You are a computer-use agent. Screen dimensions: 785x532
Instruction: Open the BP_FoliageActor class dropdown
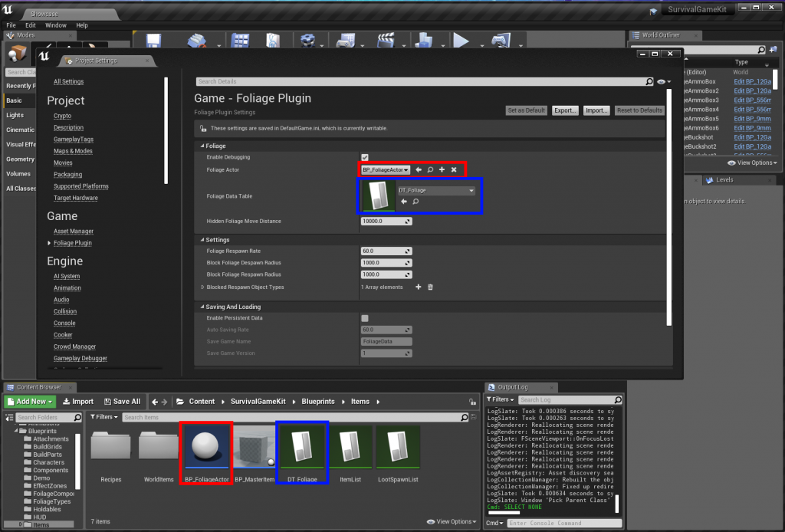(386, 169)
